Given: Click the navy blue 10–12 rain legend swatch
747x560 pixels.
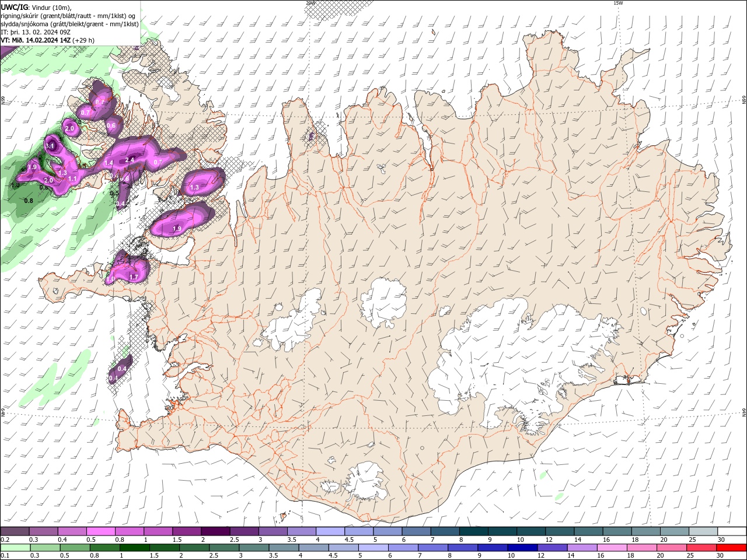Looking at the screenshot, I should [521, 548].
